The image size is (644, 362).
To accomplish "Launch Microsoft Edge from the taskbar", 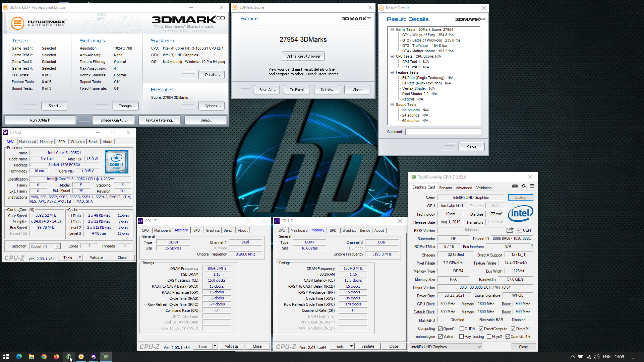I will point(19,357).
